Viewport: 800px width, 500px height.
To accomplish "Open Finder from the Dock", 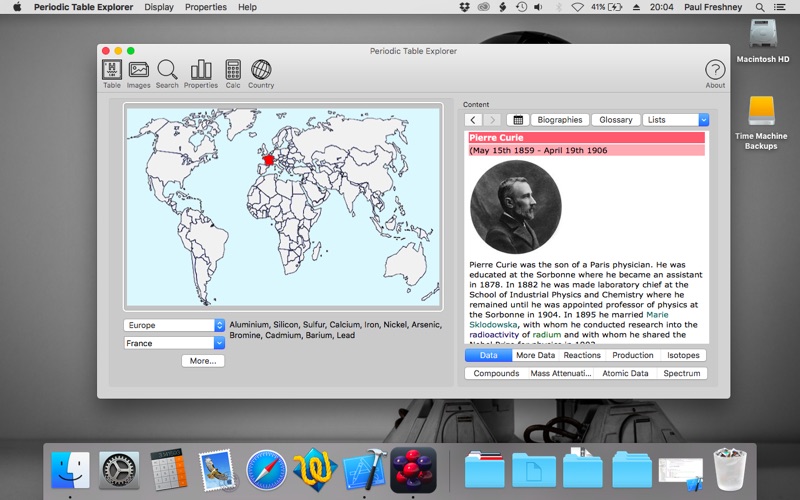I will pos(70,470).
